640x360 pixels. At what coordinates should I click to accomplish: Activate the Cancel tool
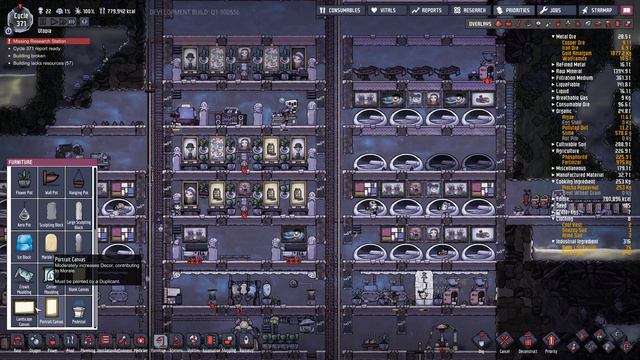pyautogui.click(x=504, y=341)
